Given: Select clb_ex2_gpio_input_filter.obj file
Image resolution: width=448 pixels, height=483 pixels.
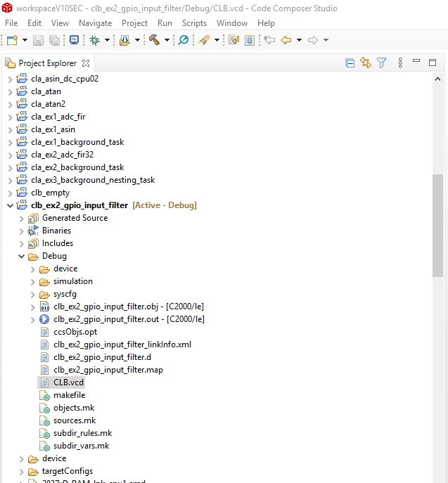Looking at the screenshot, I should coord(129,307).
